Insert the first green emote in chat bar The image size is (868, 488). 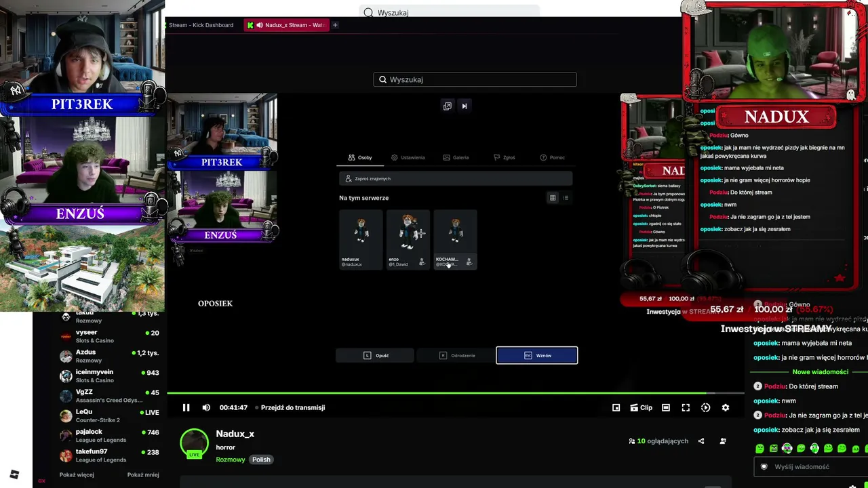coord(759,449)
